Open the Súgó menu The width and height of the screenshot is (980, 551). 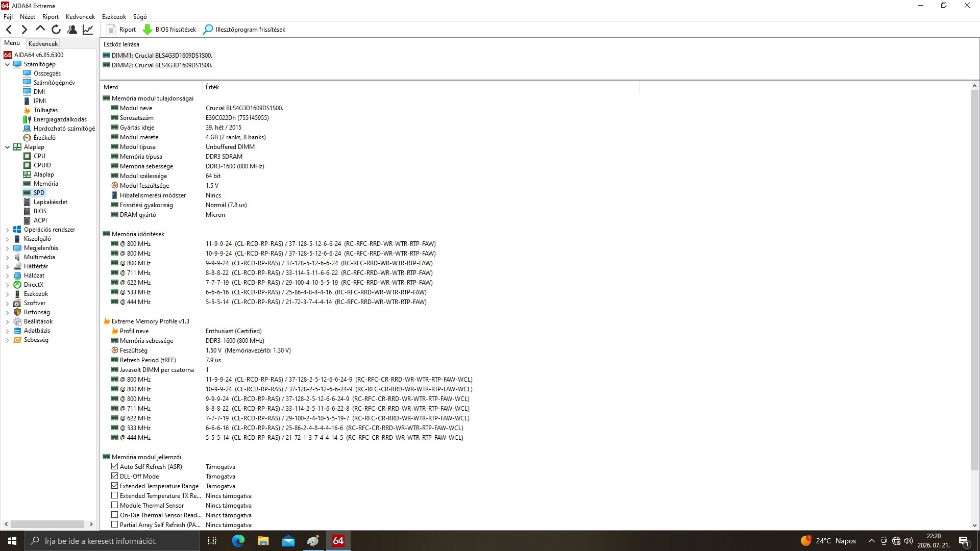pos(140,17)
